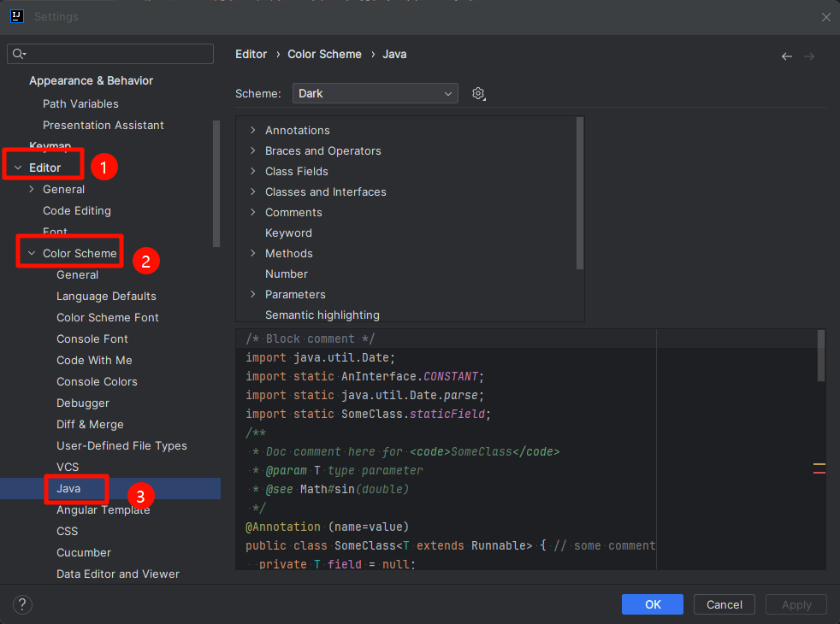
Task: Collapse the Editor tree node
Action: click(18, 168)
